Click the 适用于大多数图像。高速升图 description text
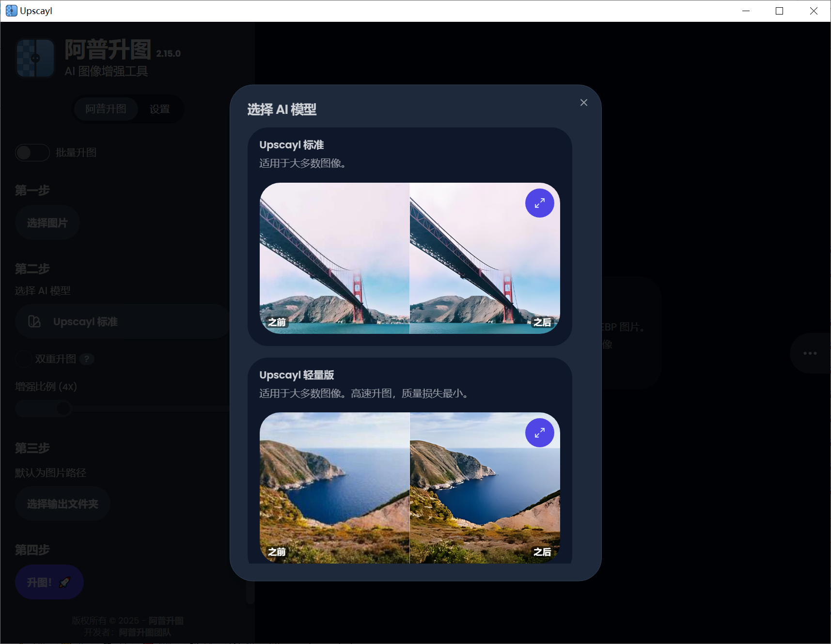 click(364, 393)
